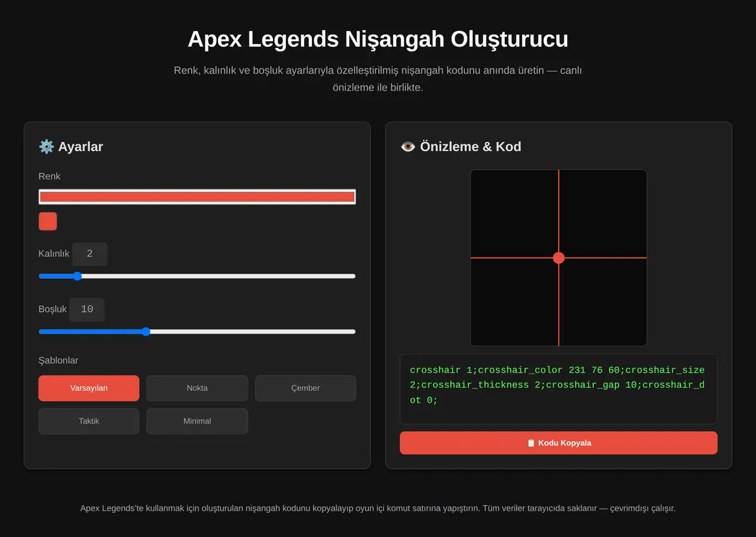Click the eye icon beside Önizleme & Kod

pos(408,147)
